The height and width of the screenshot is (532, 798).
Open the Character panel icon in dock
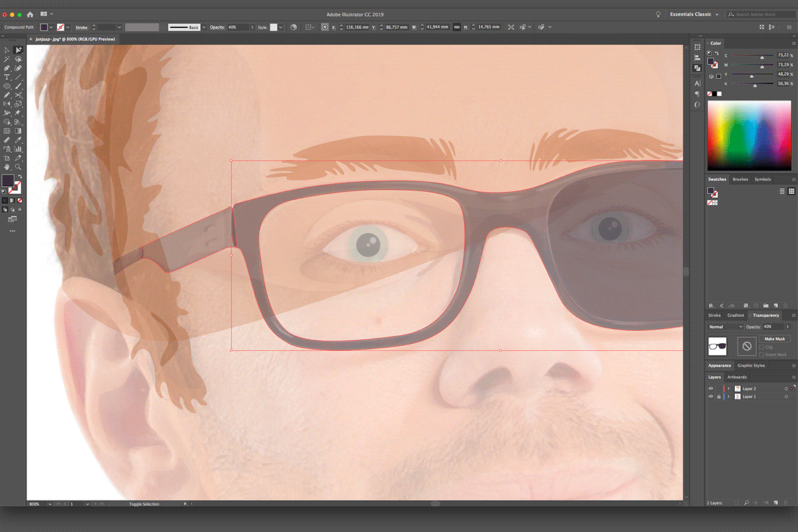pyautogui.click(x=698, y=83)
